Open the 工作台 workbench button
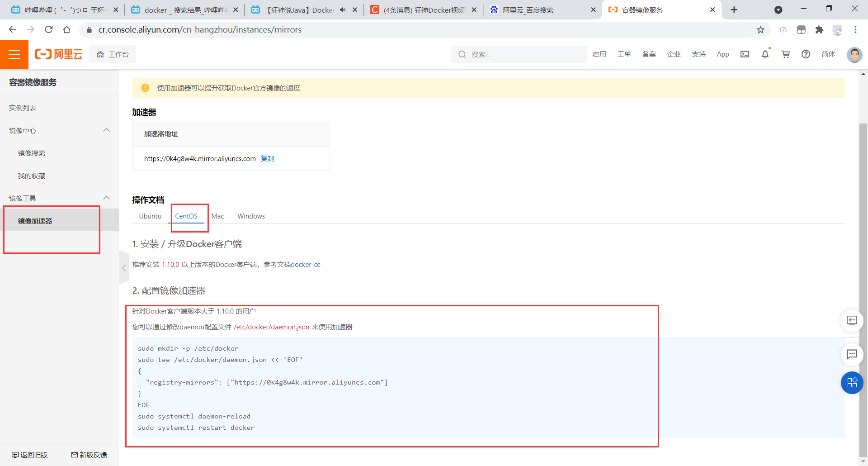Image resolution: width=868 pixels, height=466 pixels. [113, 54]
